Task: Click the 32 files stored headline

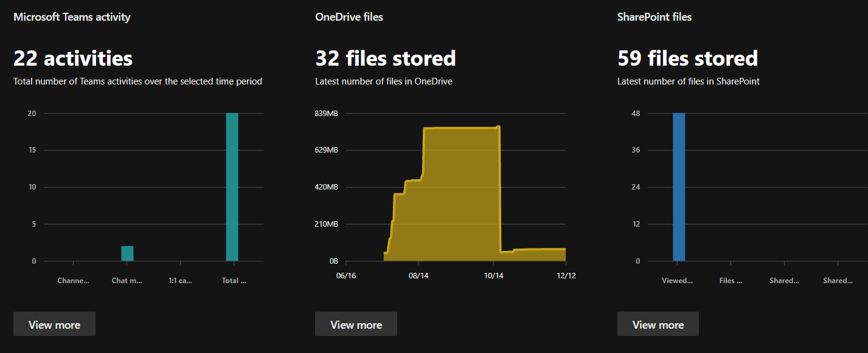Action: tap(386, 58)
